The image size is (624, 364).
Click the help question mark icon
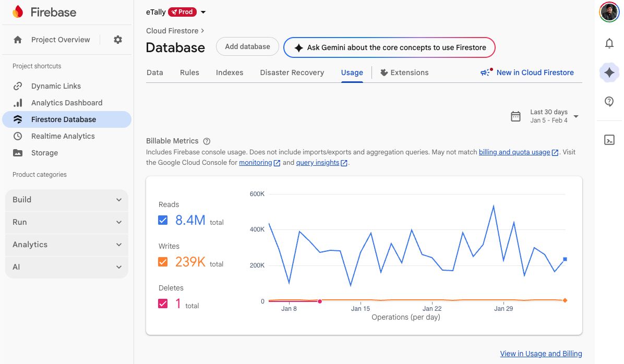609,102
